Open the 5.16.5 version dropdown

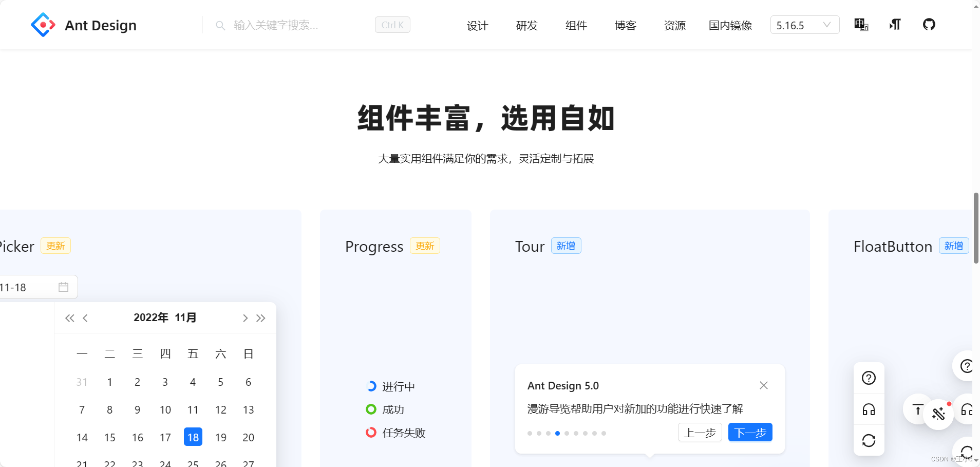pyautogui.click(x=805, y=25)
